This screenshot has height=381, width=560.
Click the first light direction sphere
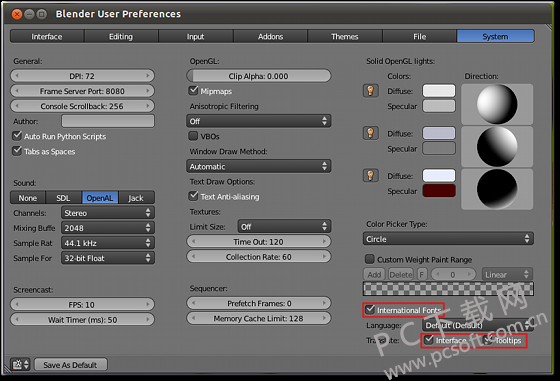click(x=497, y=104)
